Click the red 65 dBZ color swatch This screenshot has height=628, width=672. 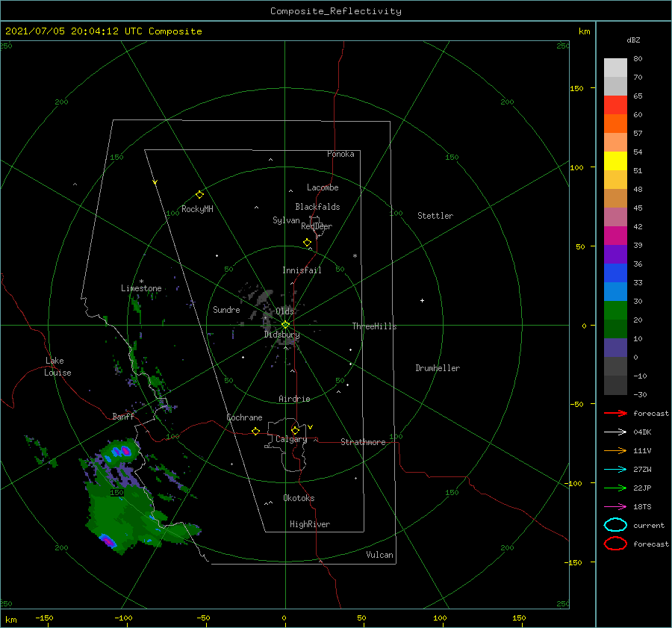coord(615,105)
